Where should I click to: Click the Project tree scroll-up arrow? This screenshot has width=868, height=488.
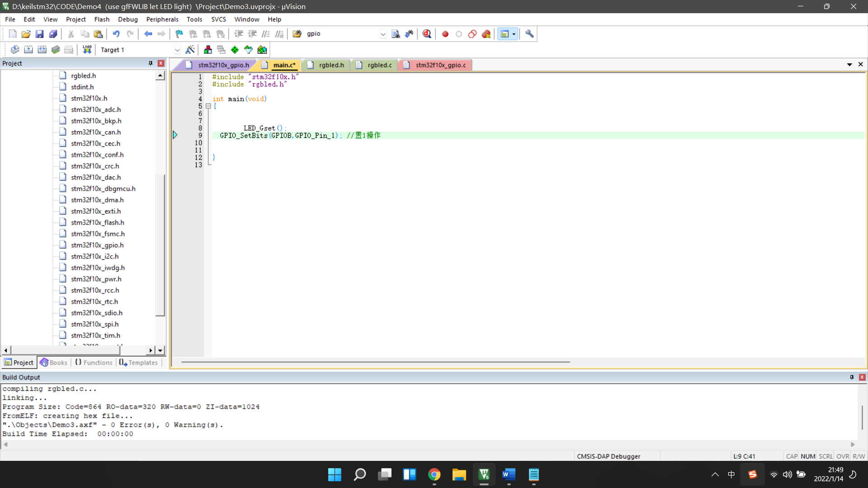tap(160, 76)
